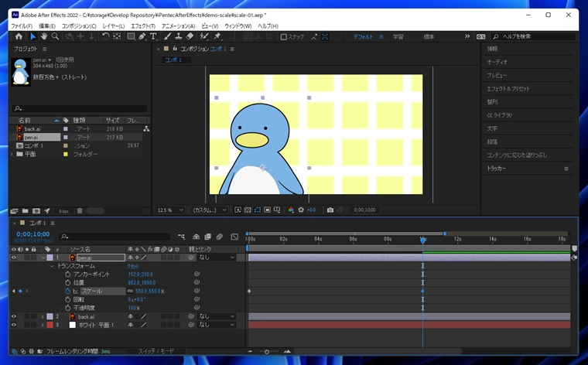Viewport: 588px width, 365px height.
Task: Open the 12.5% magnification dropdown
Action: click(169, 210)
